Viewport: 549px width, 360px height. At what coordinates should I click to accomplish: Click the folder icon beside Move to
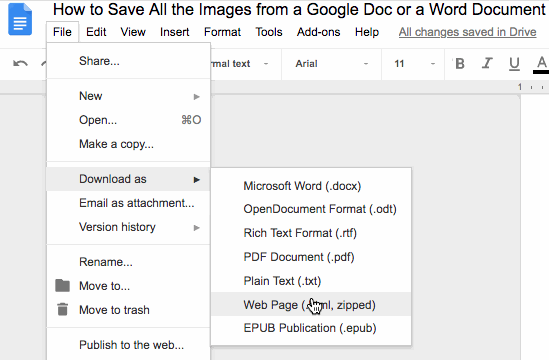62,285
